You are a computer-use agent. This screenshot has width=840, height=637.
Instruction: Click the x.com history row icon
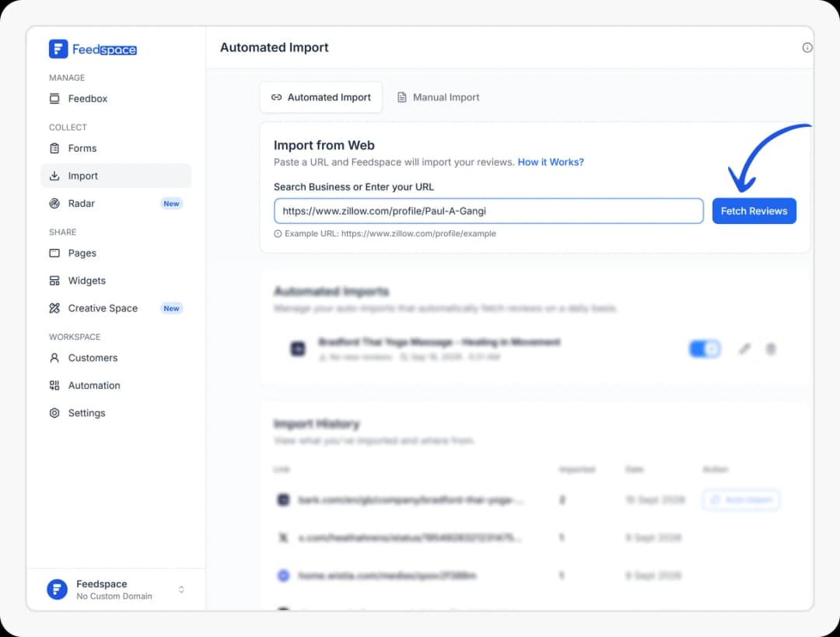(283, 537)
